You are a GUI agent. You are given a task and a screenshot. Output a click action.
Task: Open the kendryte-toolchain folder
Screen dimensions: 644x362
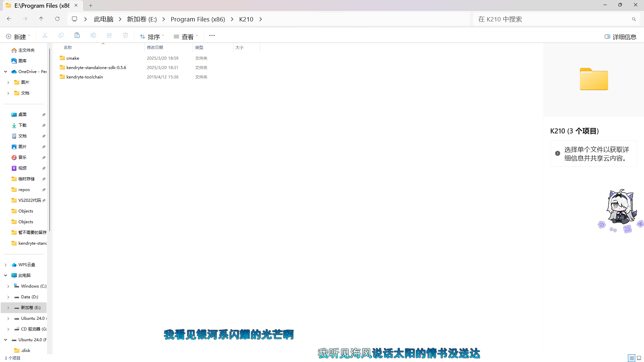tap(85, 77)
